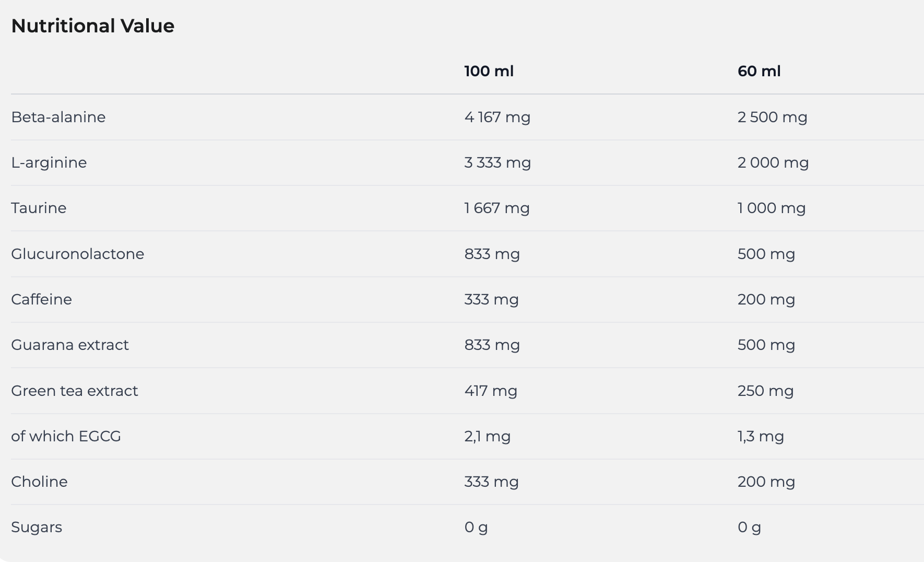
Task: Click the 4 167 mg Beta-alanine value
Action: 497,117
